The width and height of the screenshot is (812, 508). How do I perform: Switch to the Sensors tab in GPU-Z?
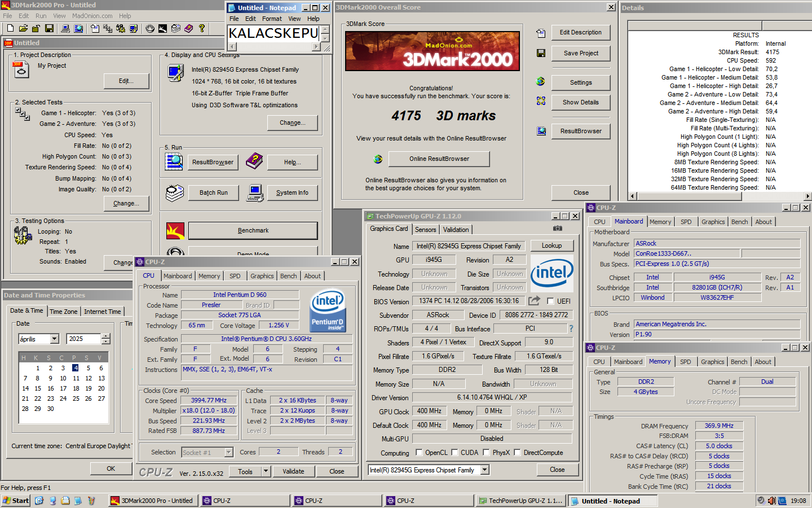point(426,230)
